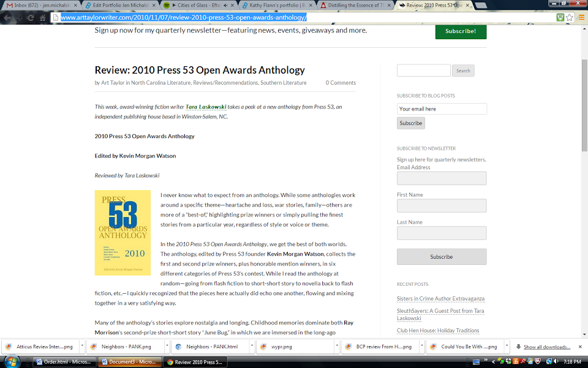Expand Neighbors - PANK.png dropdown arrow
Viewport: 588px width, 368px height.
[x=167, y=346]
